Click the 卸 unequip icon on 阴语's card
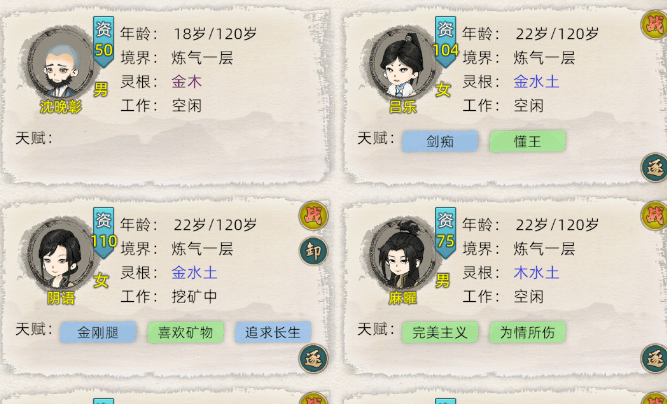The width and height of the screenshot is (667, 404). tap(314, 251)
